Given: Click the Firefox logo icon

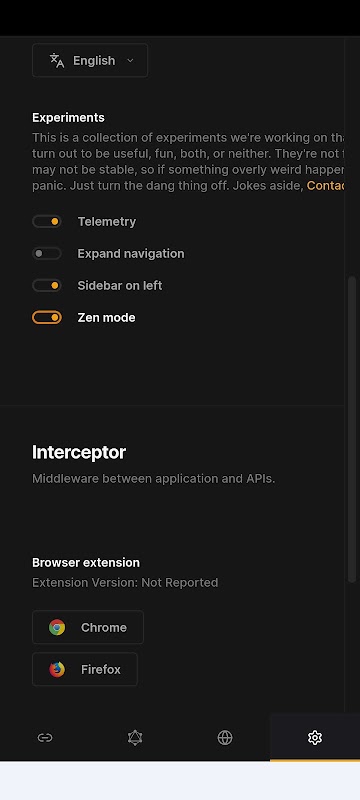Looking at the screenshot, I should click(x=57, y=669).
